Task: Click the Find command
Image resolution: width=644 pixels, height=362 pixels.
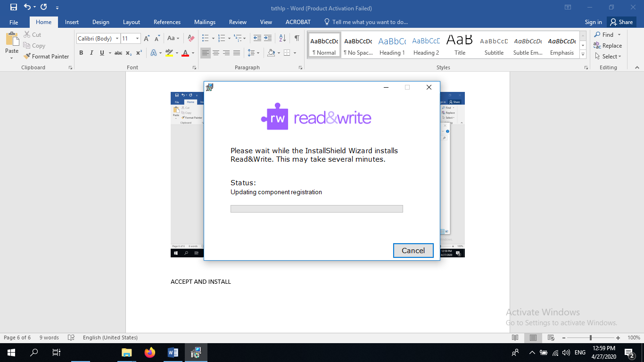Action: coord(604,34)
